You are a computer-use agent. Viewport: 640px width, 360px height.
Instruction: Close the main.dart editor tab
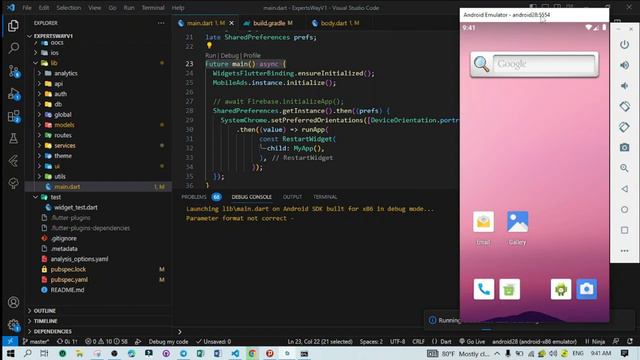[231, 23]
